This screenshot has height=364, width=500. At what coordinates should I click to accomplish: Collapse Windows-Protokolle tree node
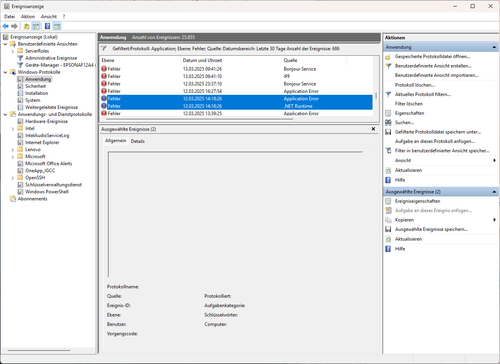click(5, 72)
